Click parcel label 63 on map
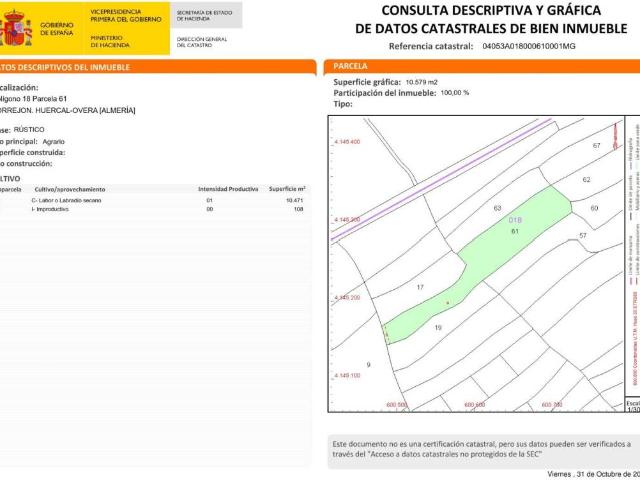This screenshot has height=480, width=640. (x=497, y=208)
